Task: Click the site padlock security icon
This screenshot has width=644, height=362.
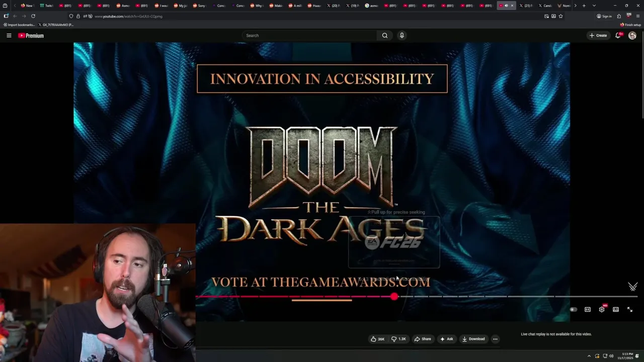Action: 78,16
